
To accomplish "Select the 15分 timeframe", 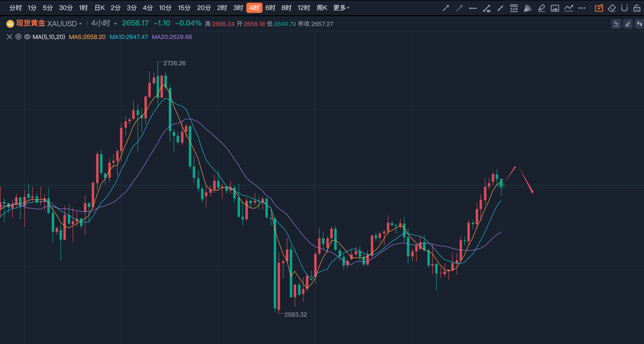I will 184,8.
